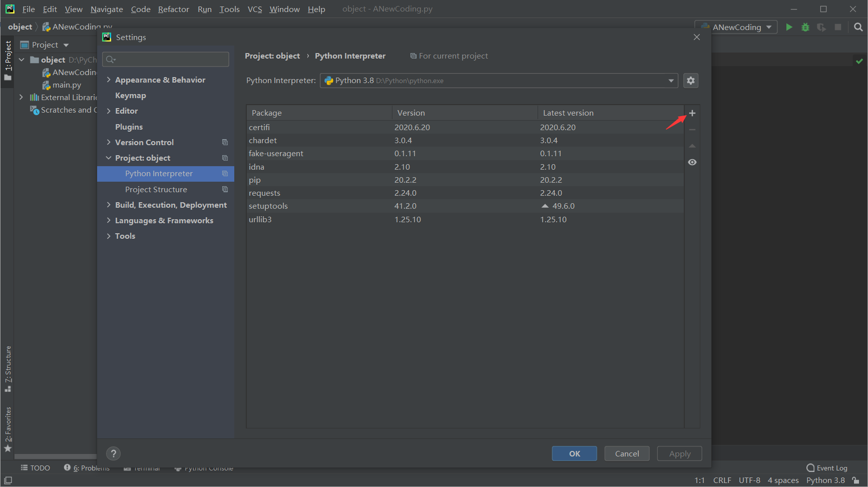The width and height of the screenshot is (868, 487).
Task: Click the Latest version column header
Action: 611,113
